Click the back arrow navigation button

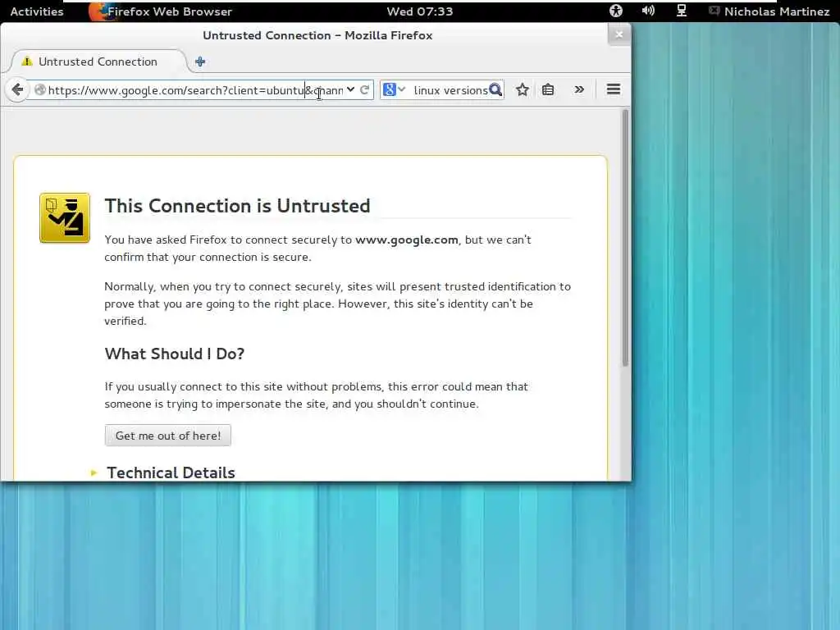(17, 89)
